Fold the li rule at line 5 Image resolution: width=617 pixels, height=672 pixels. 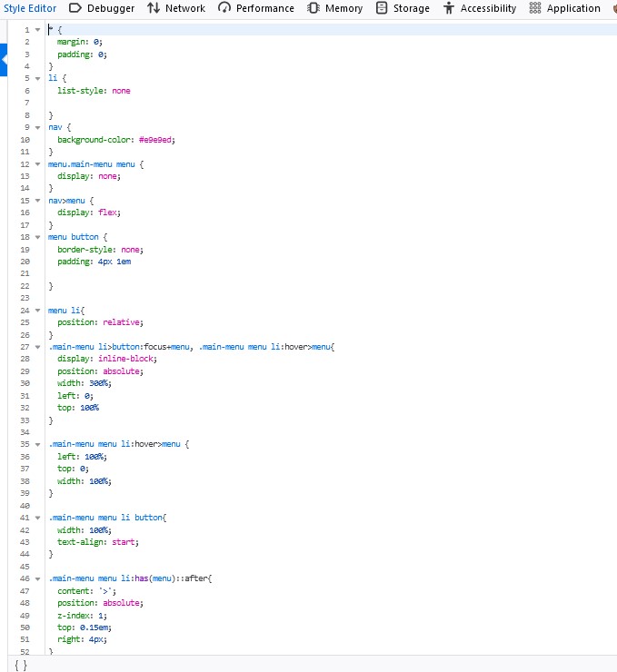[38, 78]
